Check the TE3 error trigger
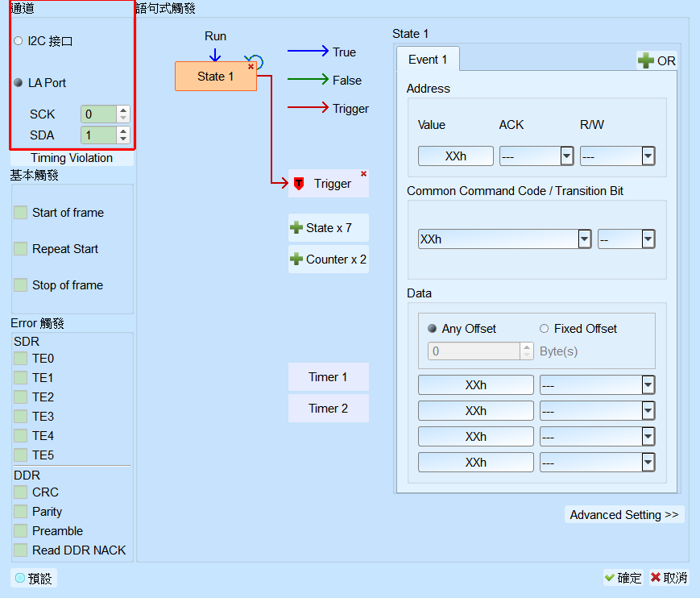The image size is (700, 598). click(x=20, y=417)
